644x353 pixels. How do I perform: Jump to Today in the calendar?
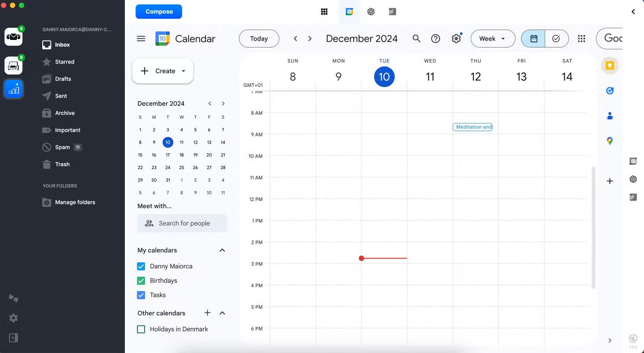(x=258, y=38)
